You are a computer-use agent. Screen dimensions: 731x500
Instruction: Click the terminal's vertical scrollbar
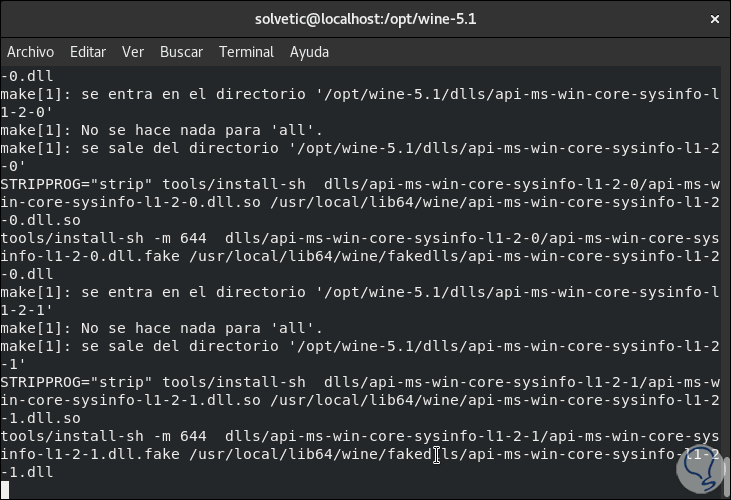click(x=725, y=280)
